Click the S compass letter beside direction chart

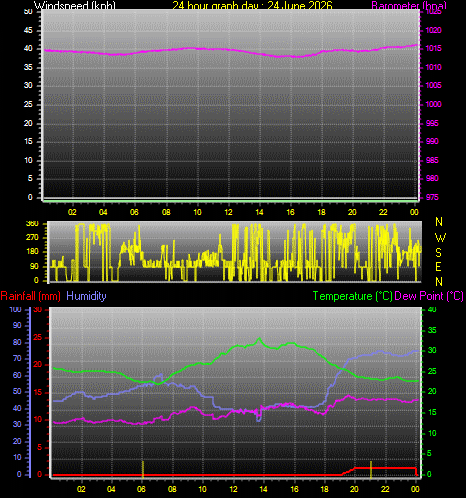tap(439, 253)
